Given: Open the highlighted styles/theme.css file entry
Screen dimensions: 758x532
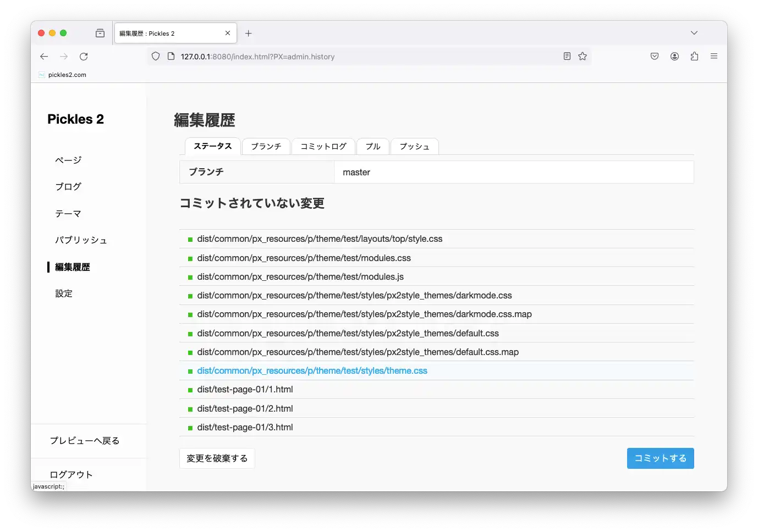Looking at the screenshot, I should click(x=312, y=371).
